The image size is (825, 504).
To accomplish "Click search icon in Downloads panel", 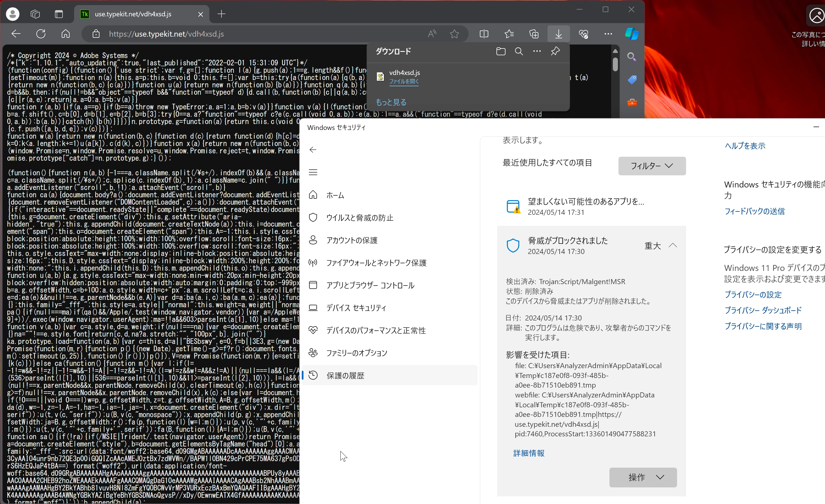I will click(x=519, y=51).
